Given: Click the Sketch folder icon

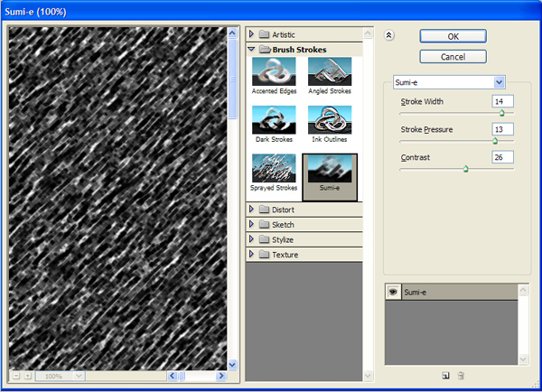Looking at the screenshot, I should point(264,224).
